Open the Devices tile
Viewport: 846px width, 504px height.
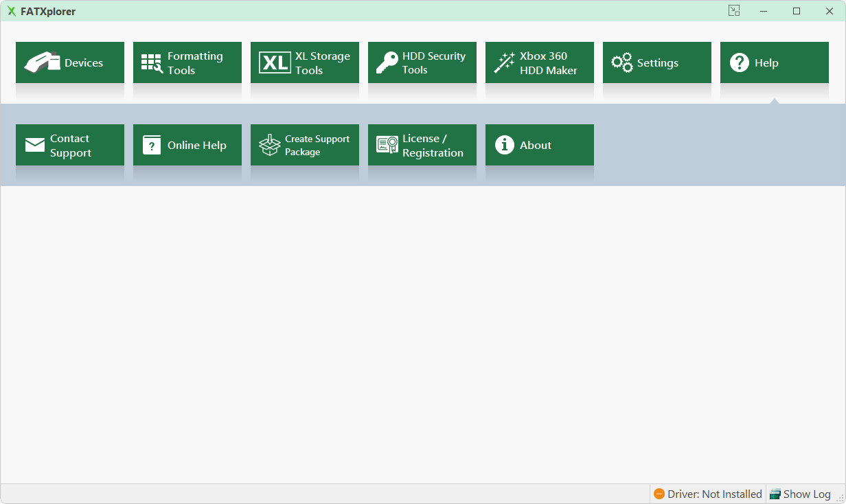click(70, 62)
